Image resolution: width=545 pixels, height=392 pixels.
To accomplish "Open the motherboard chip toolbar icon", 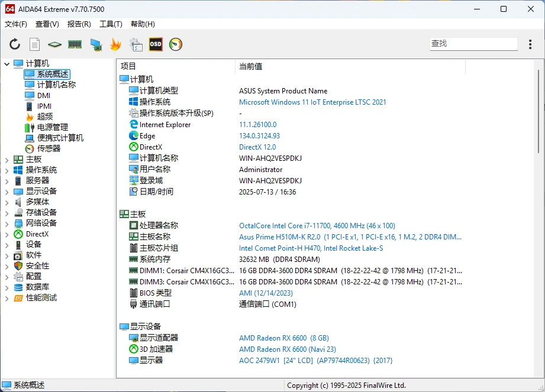I will [54, 44].
